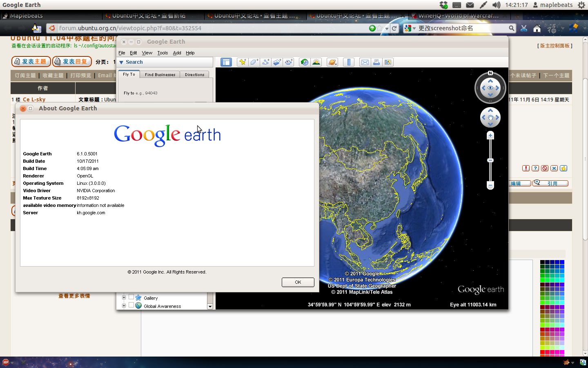Click the Email envelope icon in Google Earth toolbar
This screenshot has height=368, width=588.
click(x=365, y=62)
